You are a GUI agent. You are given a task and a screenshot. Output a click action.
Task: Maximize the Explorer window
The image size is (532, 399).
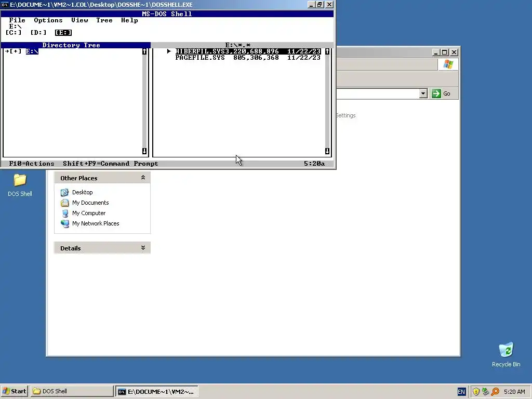click(445, 52)
